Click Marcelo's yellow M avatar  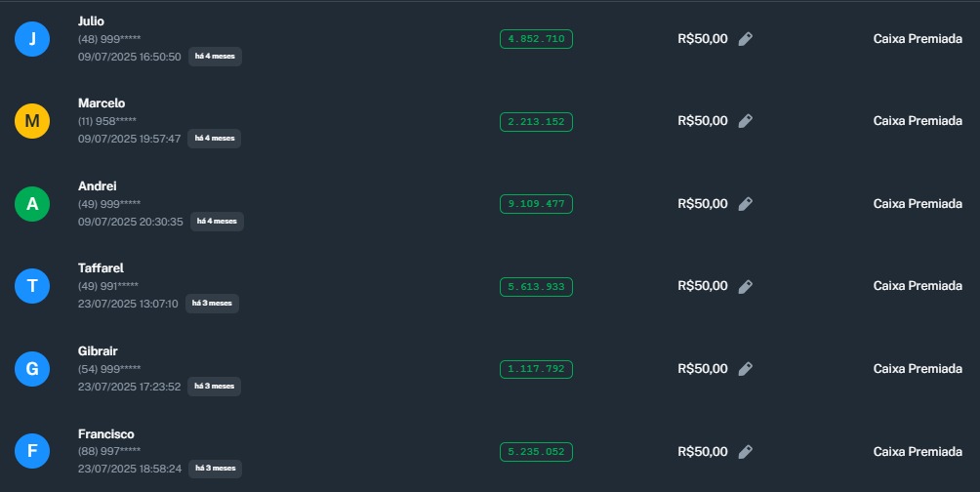pyautogui.click(x=32, y=121)
